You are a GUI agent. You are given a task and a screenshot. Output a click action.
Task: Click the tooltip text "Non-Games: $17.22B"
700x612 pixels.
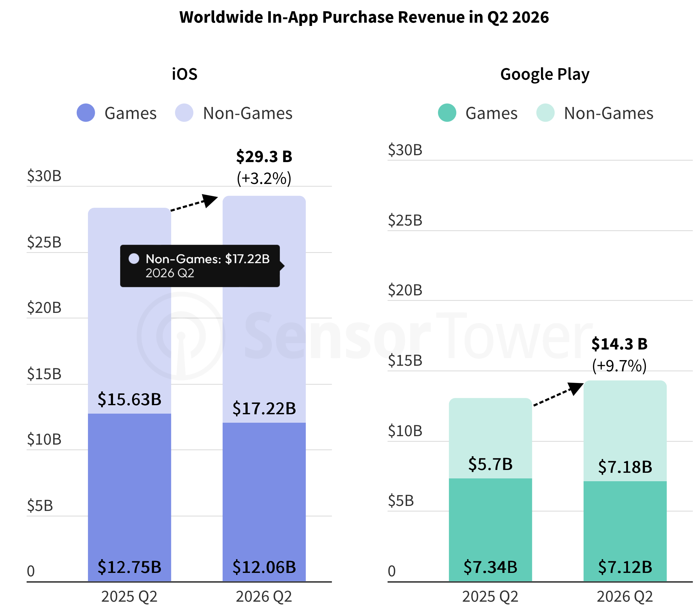[208, 259]
